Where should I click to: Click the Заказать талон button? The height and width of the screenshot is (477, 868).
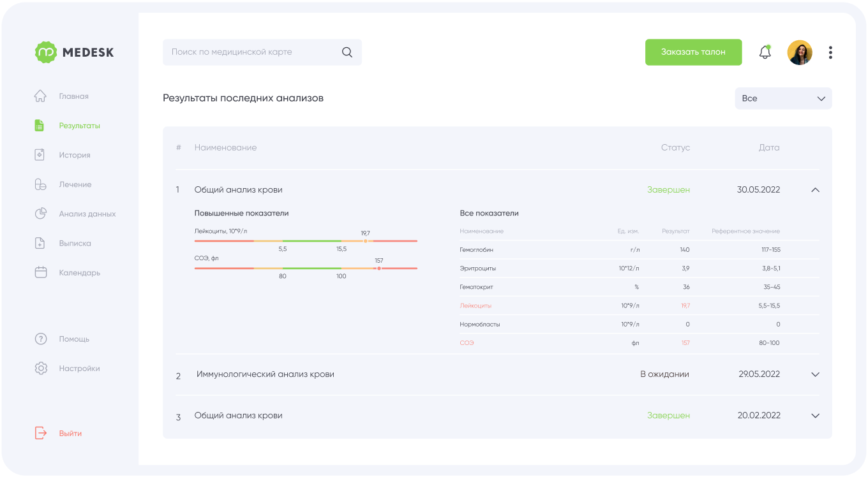coord(694,52)
